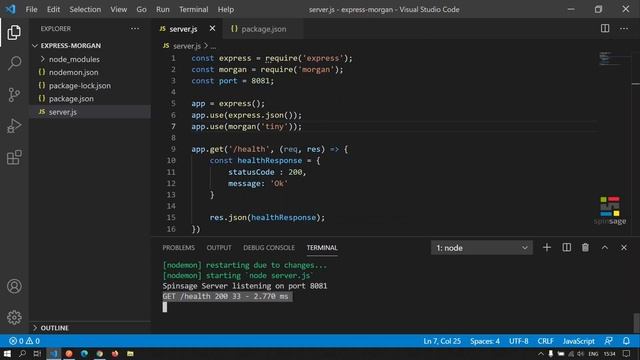Open the Help menu
The image size is (640, 360).
point(226,9)
